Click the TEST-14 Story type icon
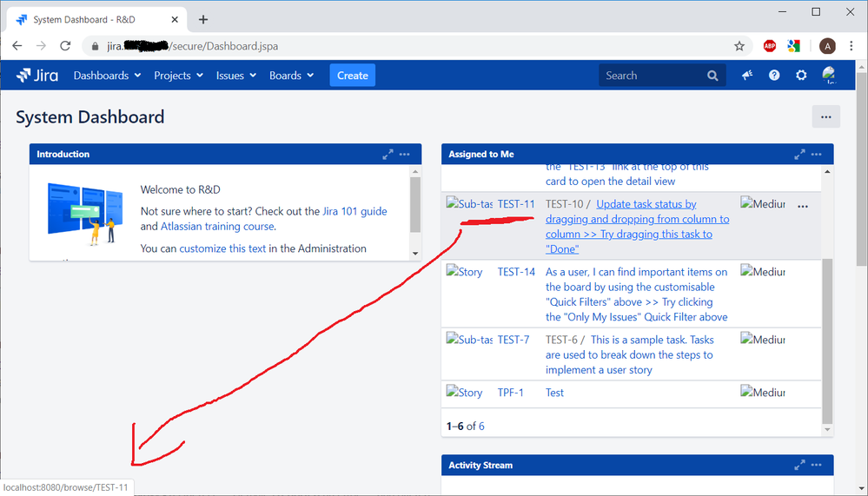The width and height of the screenshot is (868, 496). 465,272
